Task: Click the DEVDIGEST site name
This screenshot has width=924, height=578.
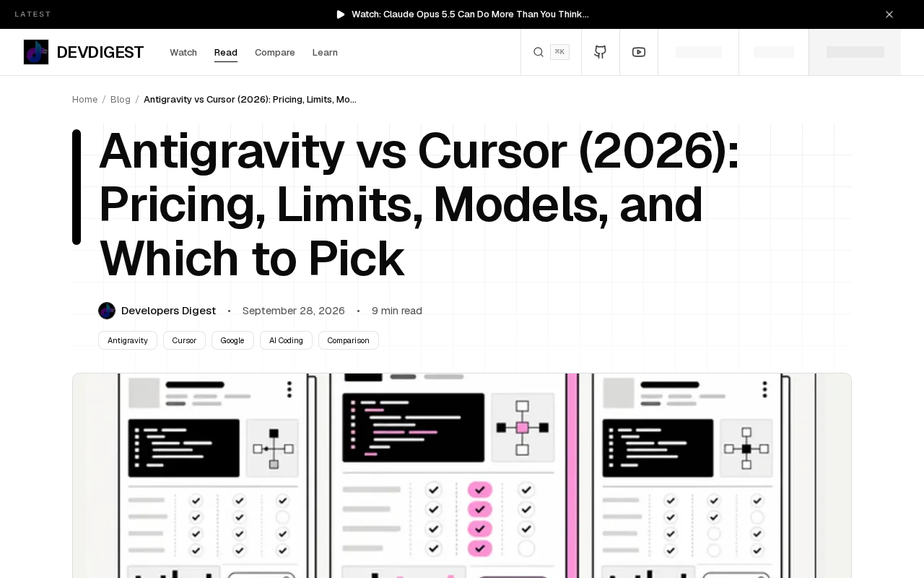Action: (x=100, y=52)
